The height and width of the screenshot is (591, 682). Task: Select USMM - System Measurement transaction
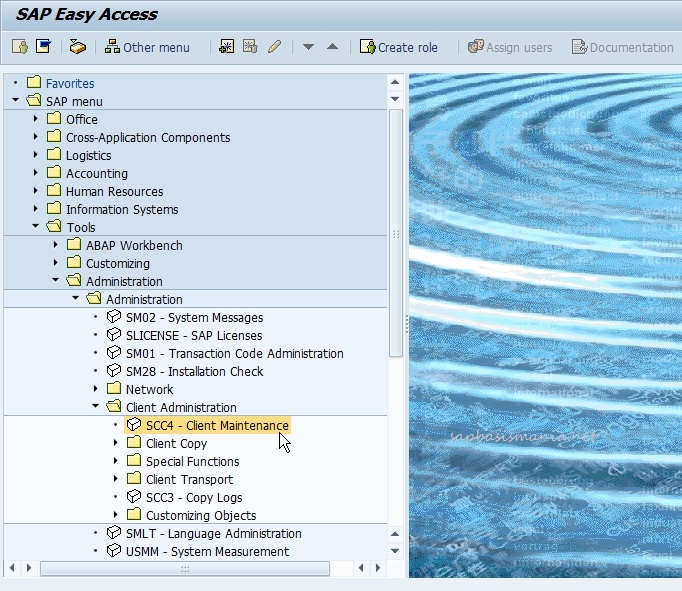click(207, 551)
